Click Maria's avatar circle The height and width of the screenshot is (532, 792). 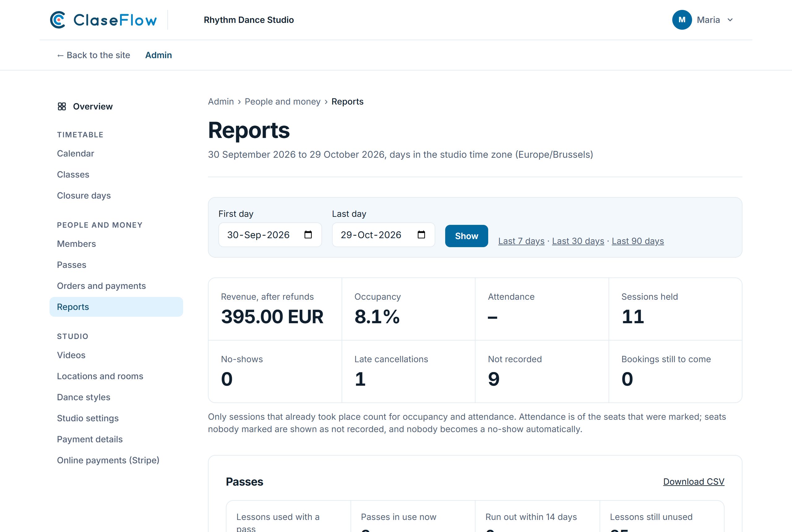click(x=682, y=20)
